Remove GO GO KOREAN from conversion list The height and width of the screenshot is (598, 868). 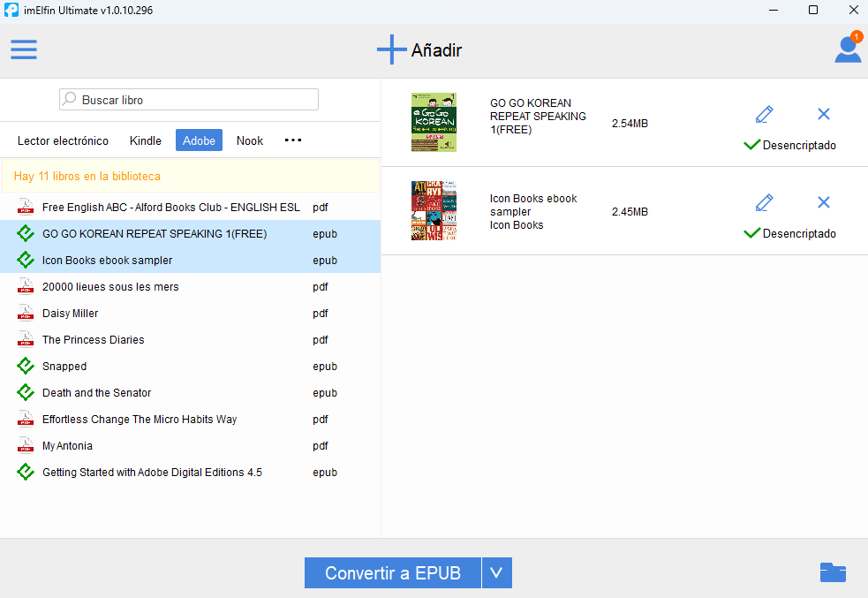[824, 114]
